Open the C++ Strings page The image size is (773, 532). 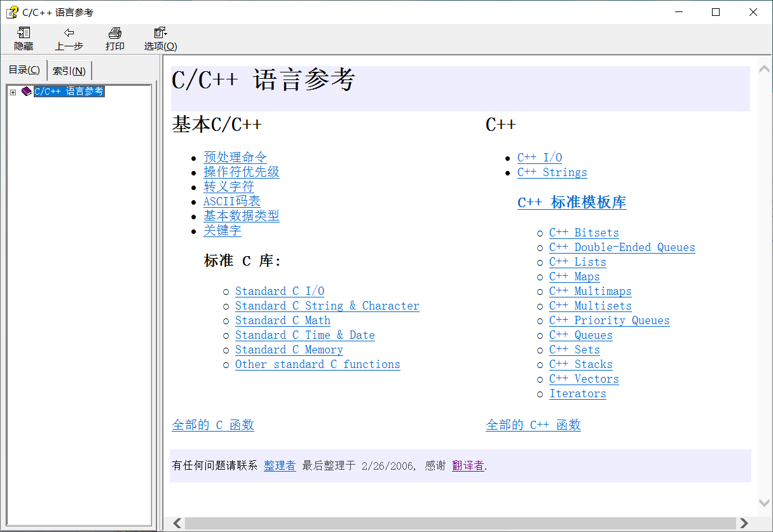(x=552, y=172)
